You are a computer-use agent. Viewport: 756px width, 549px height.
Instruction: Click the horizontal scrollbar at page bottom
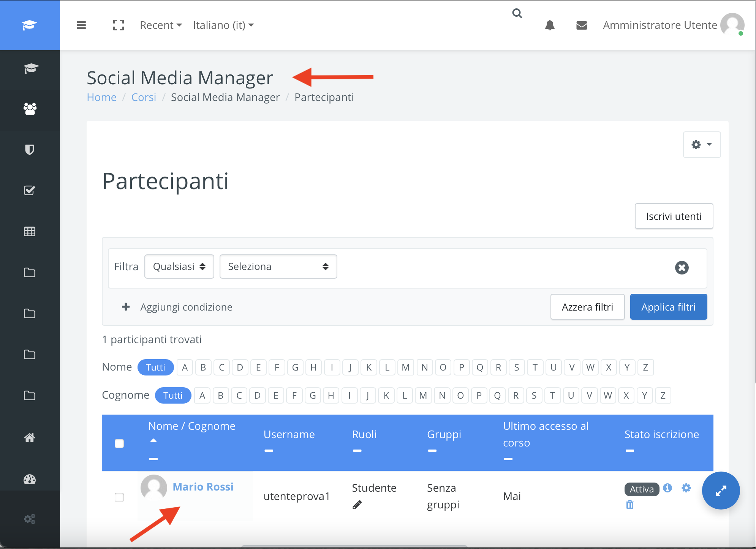pyautogui.click(x=354, y=547)
